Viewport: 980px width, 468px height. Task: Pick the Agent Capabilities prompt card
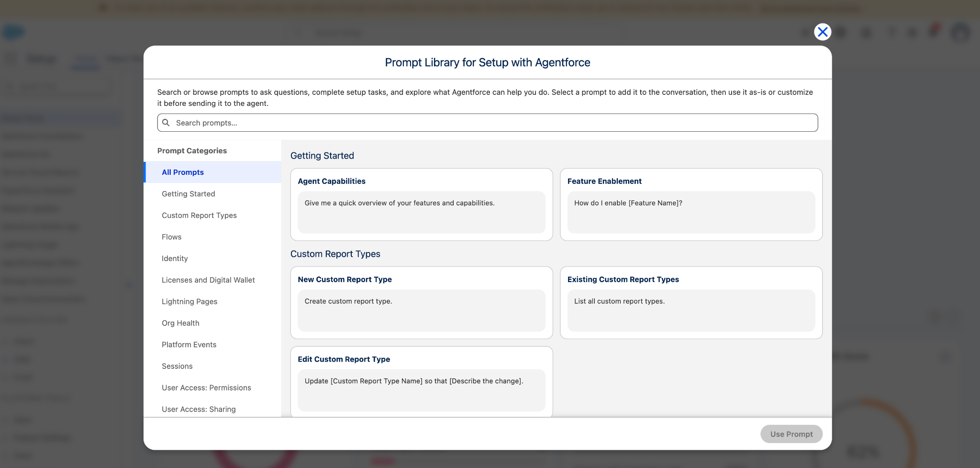click(422, 205)
